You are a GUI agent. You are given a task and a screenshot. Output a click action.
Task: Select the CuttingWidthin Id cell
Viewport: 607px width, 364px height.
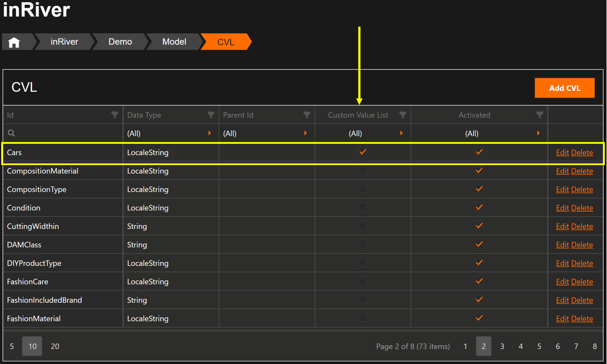tap(63, 226)
